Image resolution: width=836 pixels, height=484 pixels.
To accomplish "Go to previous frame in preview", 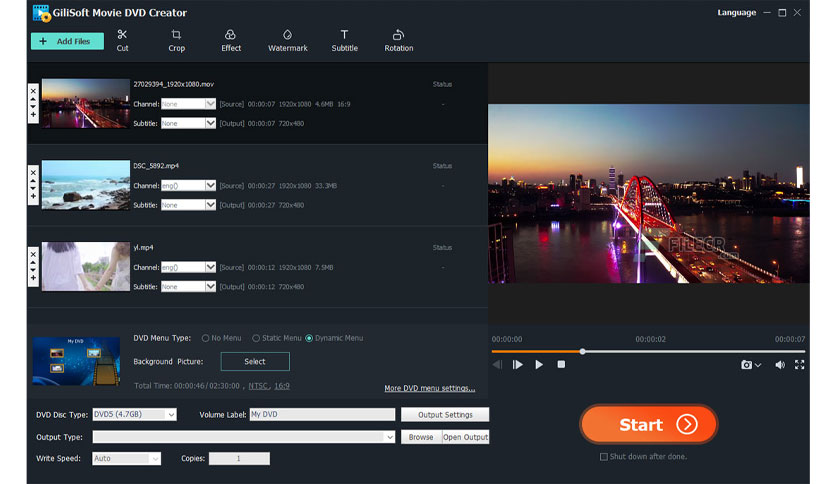I will coord(497,365).
